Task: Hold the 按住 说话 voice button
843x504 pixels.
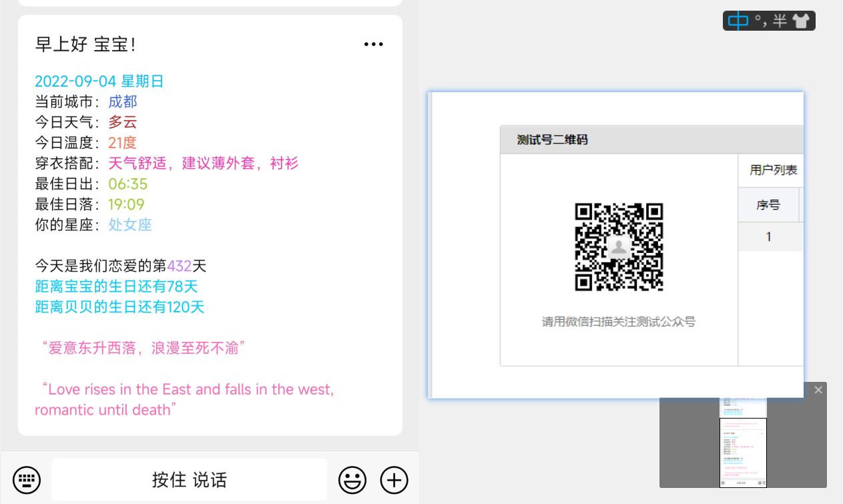Action: click(x=190, y=479)
